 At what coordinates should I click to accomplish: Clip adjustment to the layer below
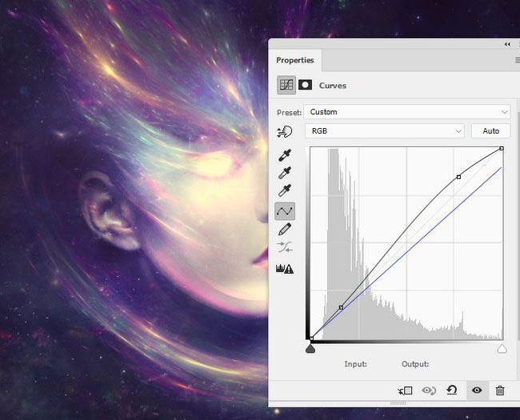[x=405, y=390]
